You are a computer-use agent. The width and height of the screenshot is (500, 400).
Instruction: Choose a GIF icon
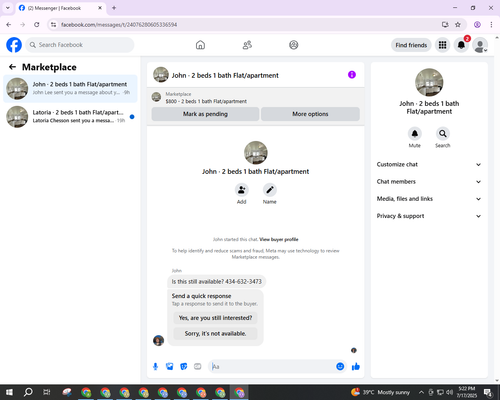pyautogui.click(x=198, y=367)
